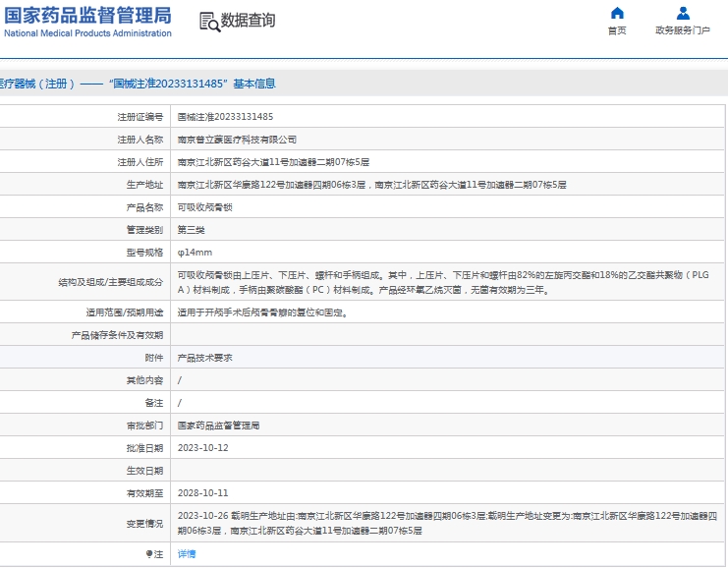Click the 注册人住所 label
This screenshot has width=728, height=568.
coord(140,162)
